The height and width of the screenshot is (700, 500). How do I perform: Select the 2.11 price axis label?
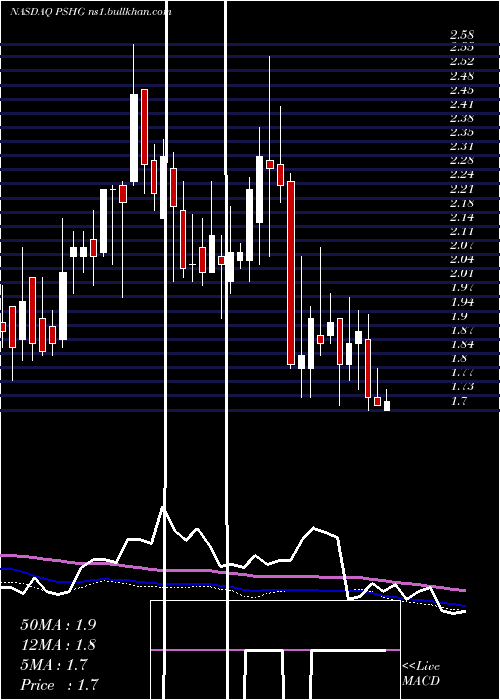[462, 231]
